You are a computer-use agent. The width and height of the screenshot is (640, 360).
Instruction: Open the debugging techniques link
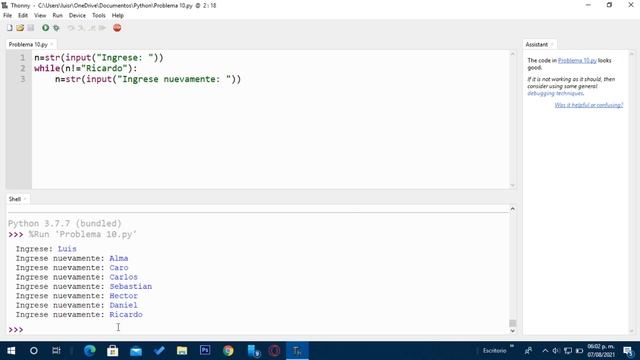[556, 93]
